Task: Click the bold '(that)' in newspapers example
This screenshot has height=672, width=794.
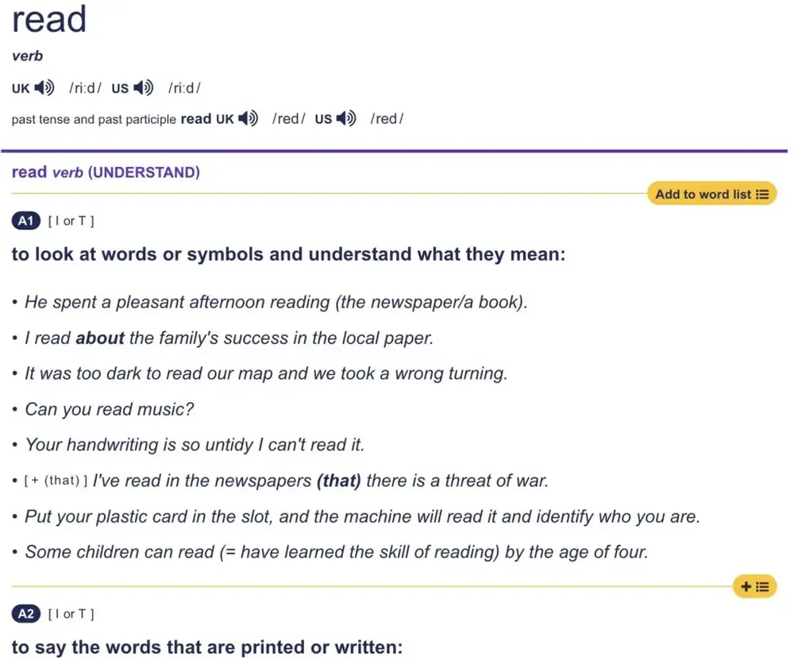Action: tap(339, 481)
